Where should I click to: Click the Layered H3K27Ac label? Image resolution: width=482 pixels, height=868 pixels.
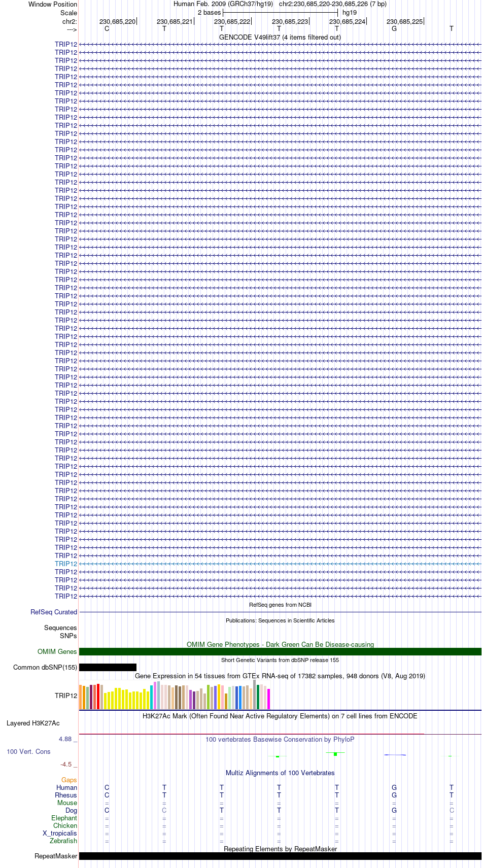coord(33,723)
